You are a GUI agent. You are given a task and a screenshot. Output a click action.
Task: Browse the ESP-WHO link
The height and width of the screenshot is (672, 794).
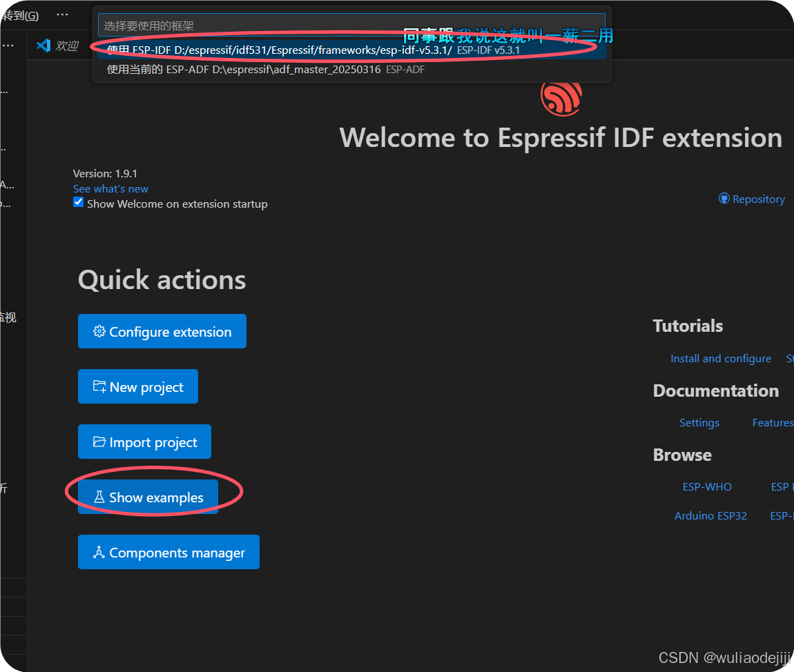pos(707,487)
